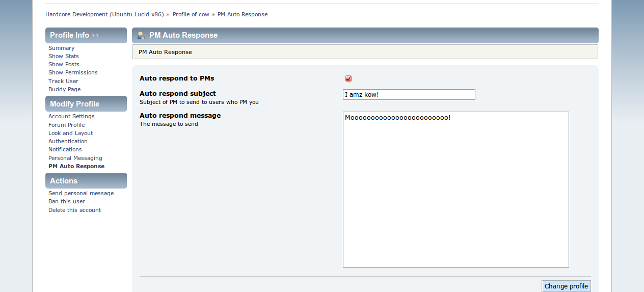Uncheck the Auto respond to PMs checkbox
The width and height of the screenshot is (644, 292).
click(348, 78)
